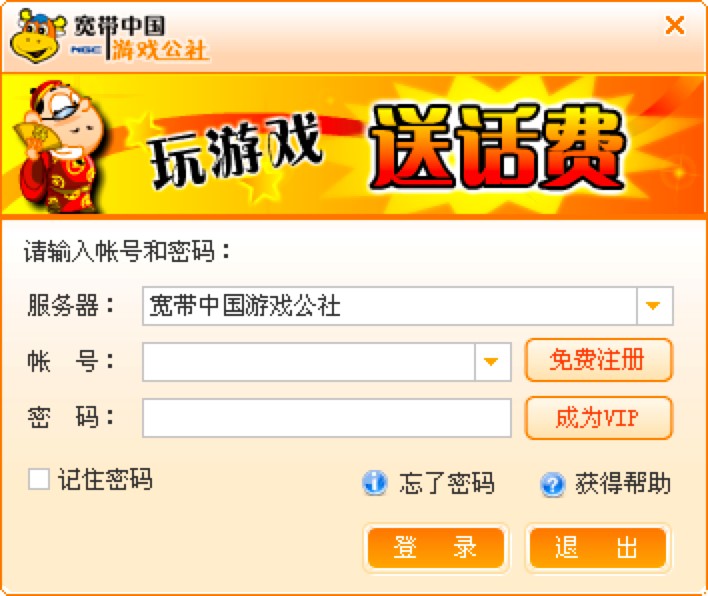
Task: Click the 宽带中国 游戏公社 title logo text
Action: [141, 38]
